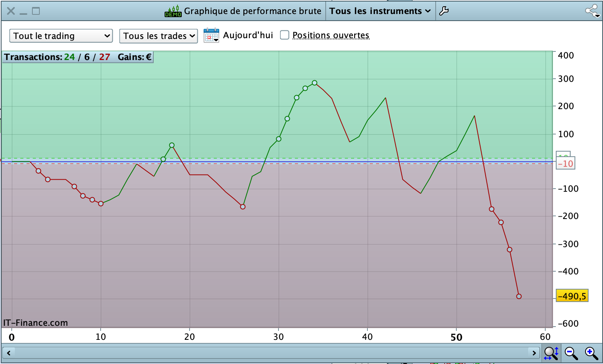The height and width of the screenshot is (364, 603).
Task: Click the -300 value on the vertical axis
Action: 568,244
